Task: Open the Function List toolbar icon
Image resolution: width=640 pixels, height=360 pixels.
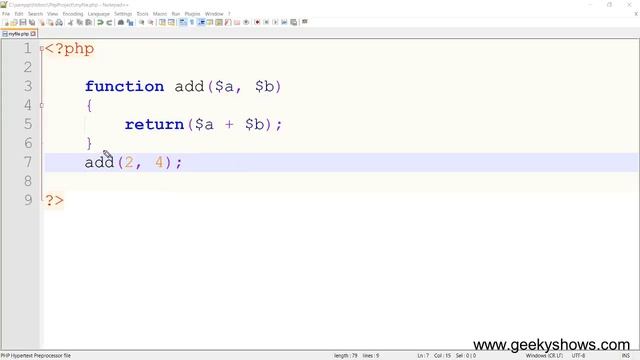Action: (x=228, y=22)
